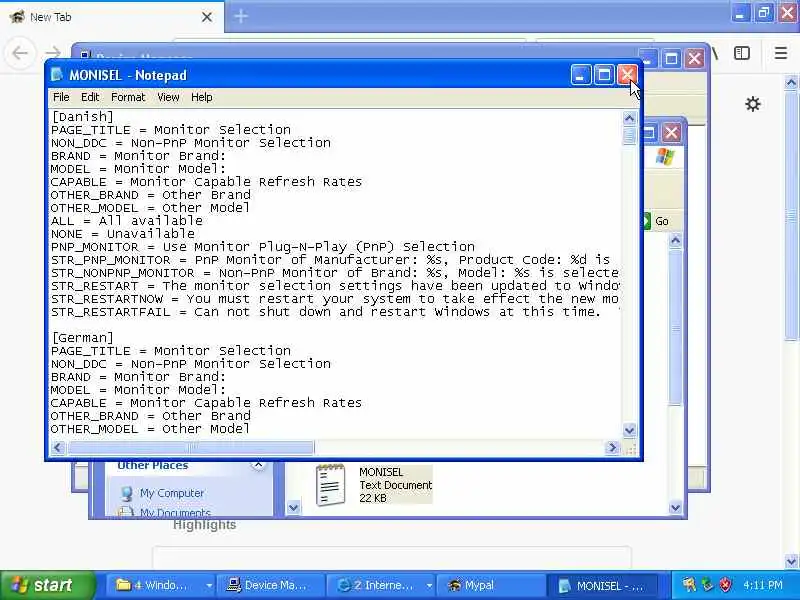Click the NONE = Unavailable line

coord(123,234)
